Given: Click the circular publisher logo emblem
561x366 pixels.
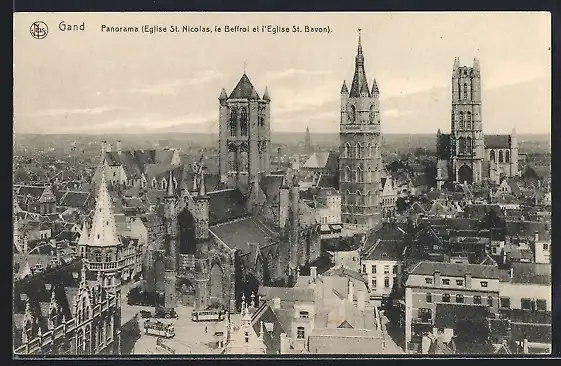Looking at the screenshot, I should click(x=39, y=30).
